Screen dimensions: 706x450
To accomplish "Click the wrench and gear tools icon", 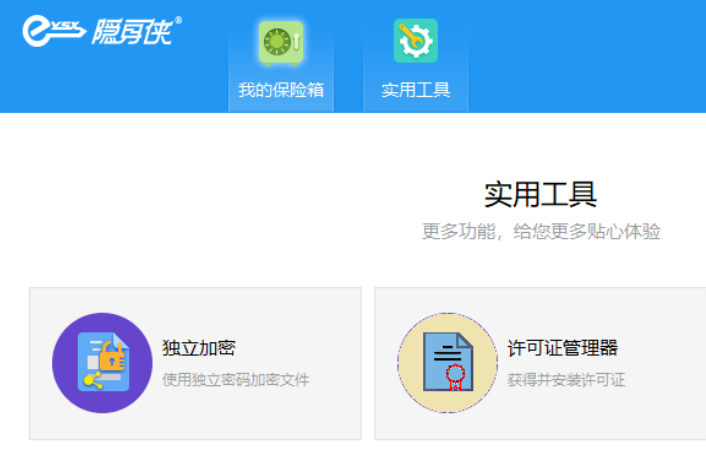I will pos(415,41).
